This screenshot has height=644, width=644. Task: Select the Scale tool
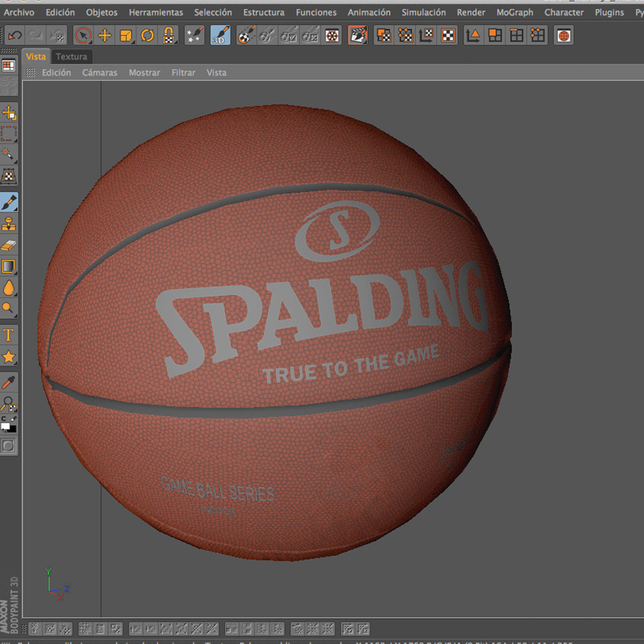tap(126, 35)
